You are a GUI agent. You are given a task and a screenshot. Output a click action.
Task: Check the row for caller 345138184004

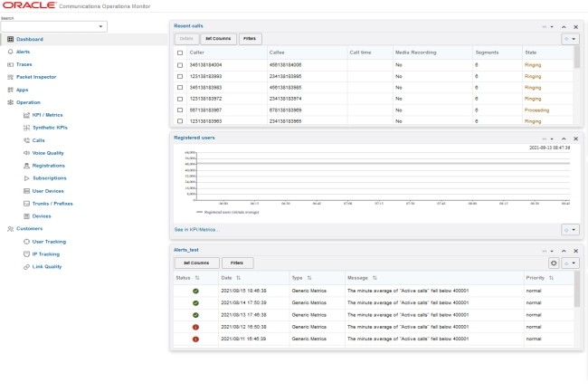pyautogui.click(x=180, y=65)
